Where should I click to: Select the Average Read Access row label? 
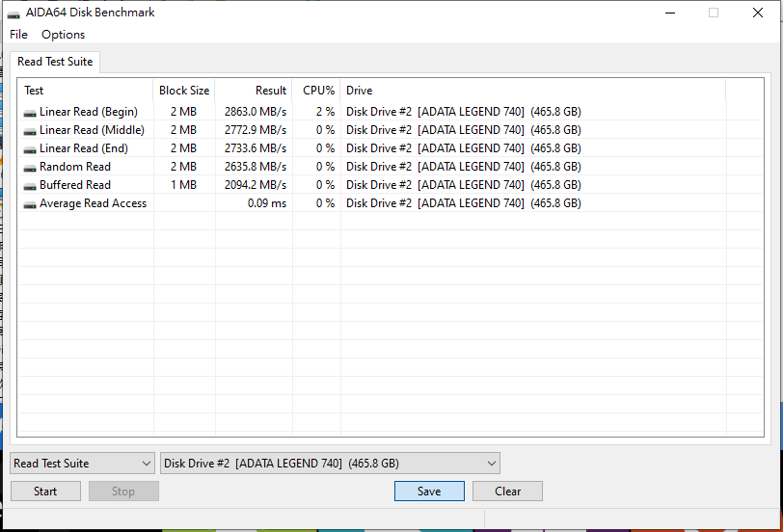tap(93, 203)
